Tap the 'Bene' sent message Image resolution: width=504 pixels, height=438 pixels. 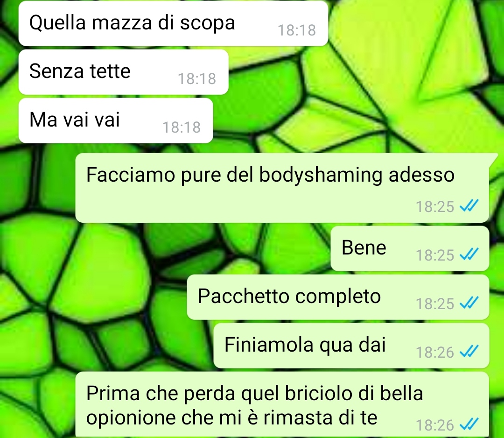click(x=410, y=248)
